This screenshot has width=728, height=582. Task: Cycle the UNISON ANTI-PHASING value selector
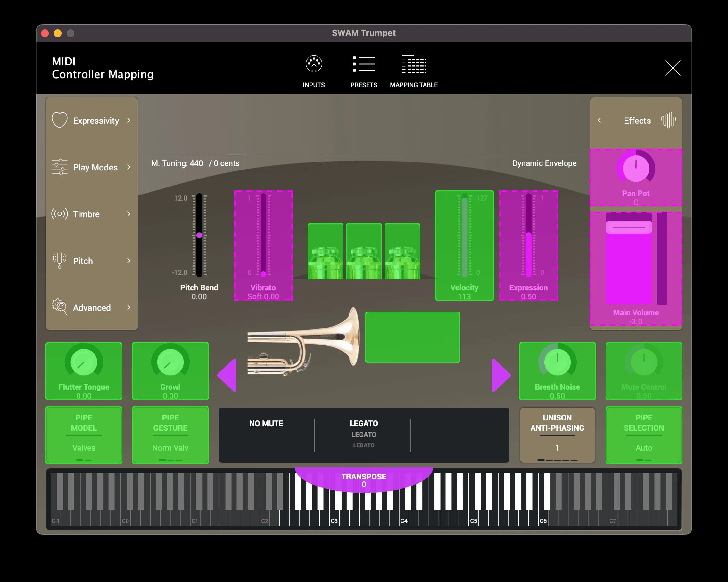pos(557,435)
